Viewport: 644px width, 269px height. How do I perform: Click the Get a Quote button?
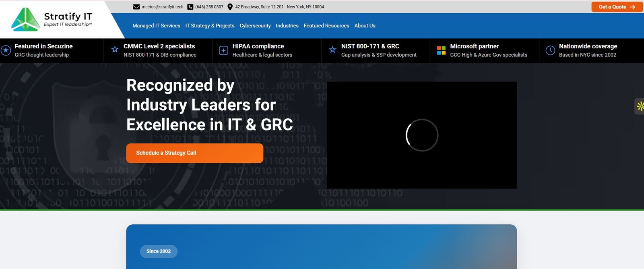(617, 7)
